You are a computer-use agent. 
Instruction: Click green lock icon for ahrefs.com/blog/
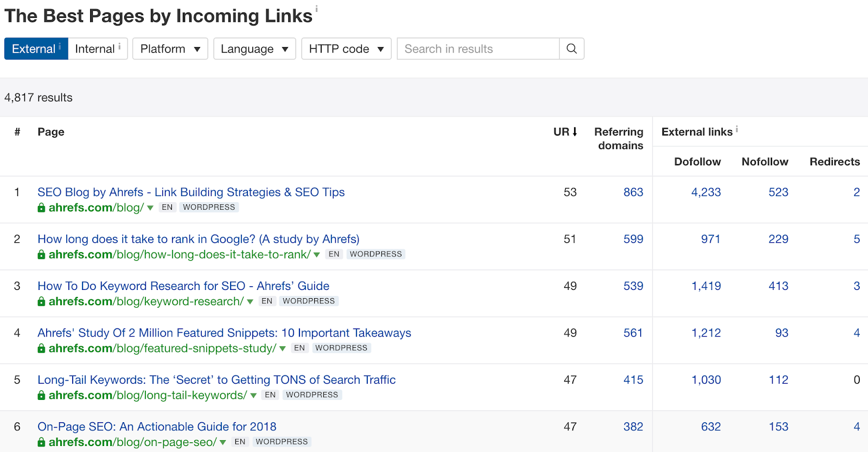41,208
